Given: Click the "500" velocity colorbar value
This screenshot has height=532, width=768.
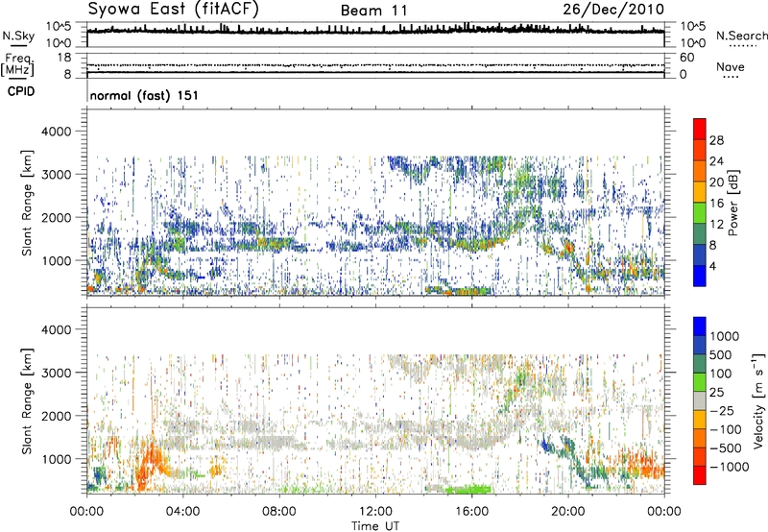Looking at the screenshot, I should [x=723, y=355].
